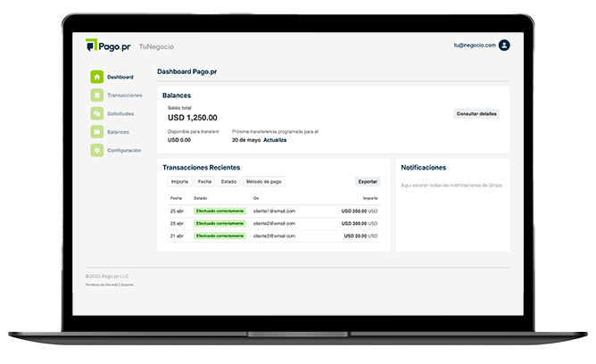The height and width of the screenshot is (364, 596).
Task: Click the tu@negocio.com account email
Action: [474, 45]
